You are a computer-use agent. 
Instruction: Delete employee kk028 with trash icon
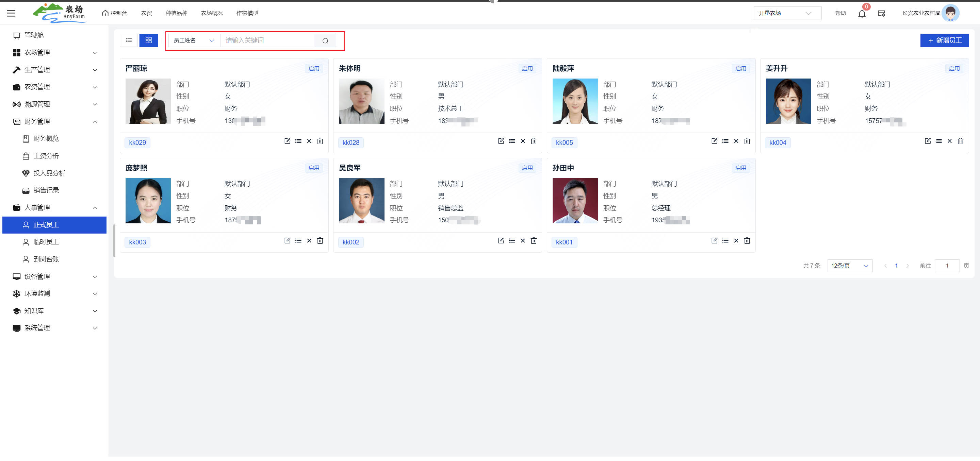click(533, 141)
